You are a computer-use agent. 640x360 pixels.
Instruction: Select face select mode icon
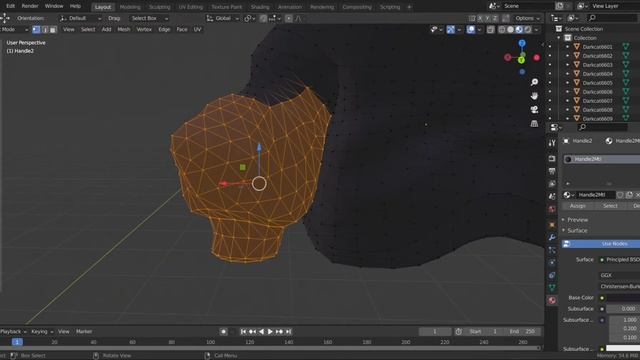point(53,29)
